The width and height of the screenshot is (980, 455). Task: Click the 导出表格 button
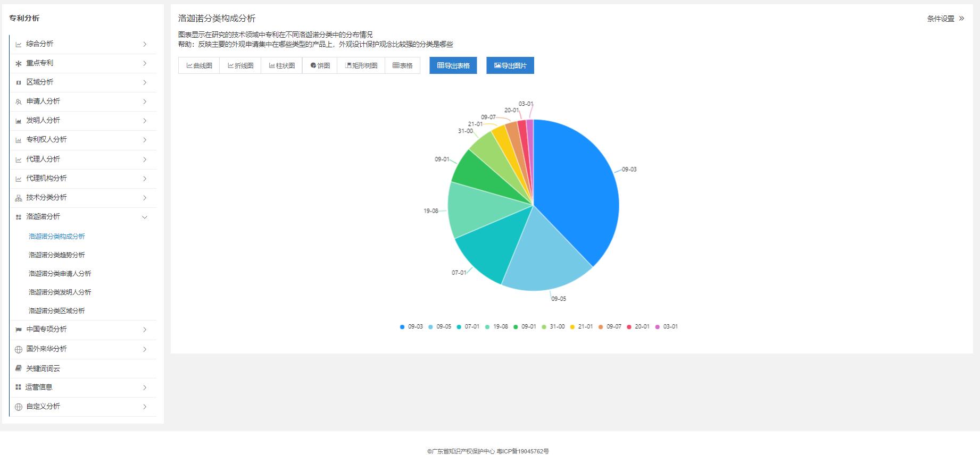tap(453, 65)
